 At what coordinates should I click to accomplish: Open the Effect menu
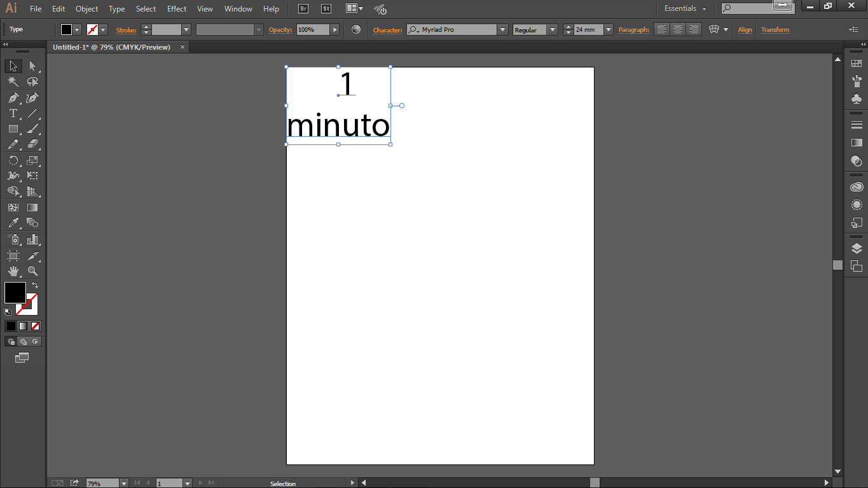click(x=177, y=9)
